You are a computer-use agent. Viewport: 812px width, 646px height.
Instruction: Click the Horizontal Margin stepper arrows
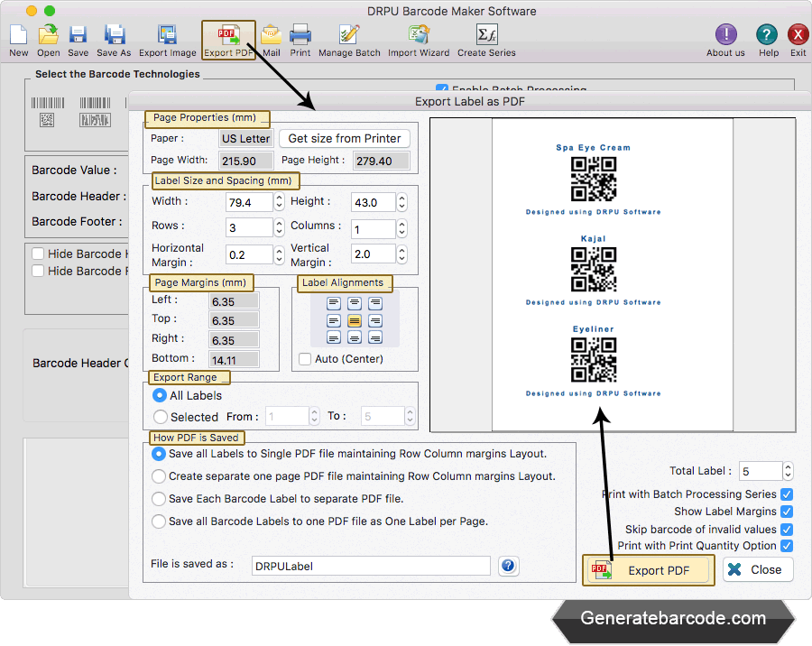click(279, 254)
